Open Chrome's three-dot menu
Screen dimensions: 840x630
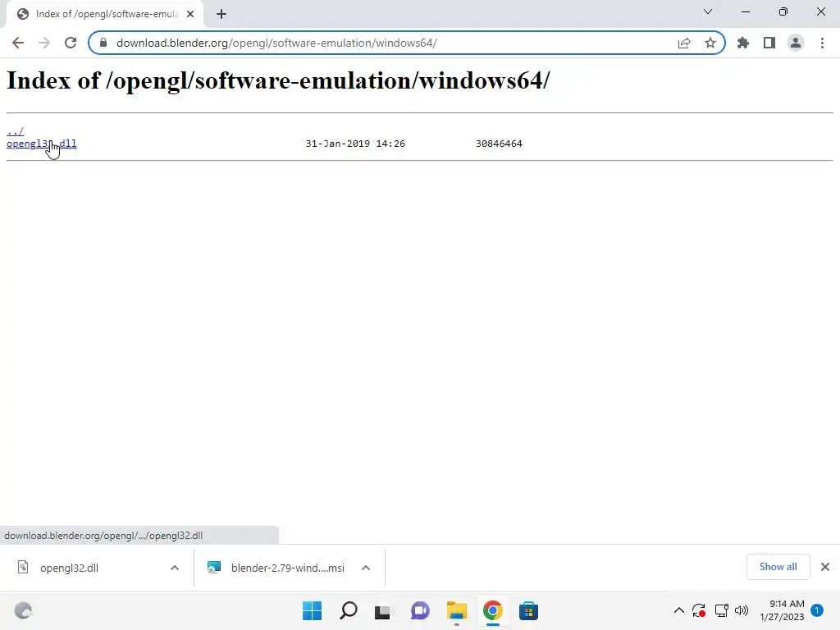click(822, 43)
